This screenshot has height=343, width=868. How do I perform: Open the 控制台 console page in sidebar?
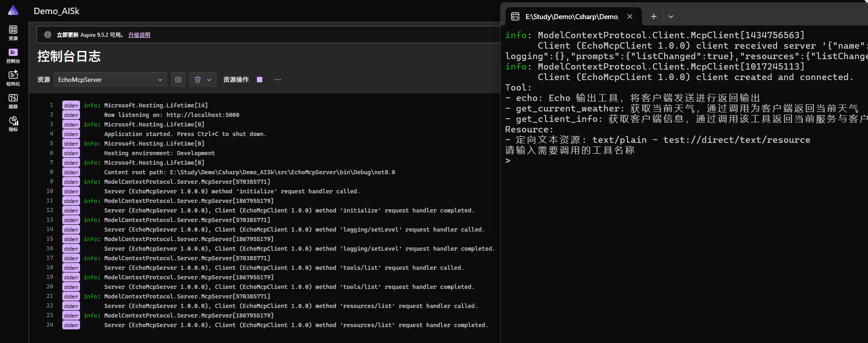[13, 56]
